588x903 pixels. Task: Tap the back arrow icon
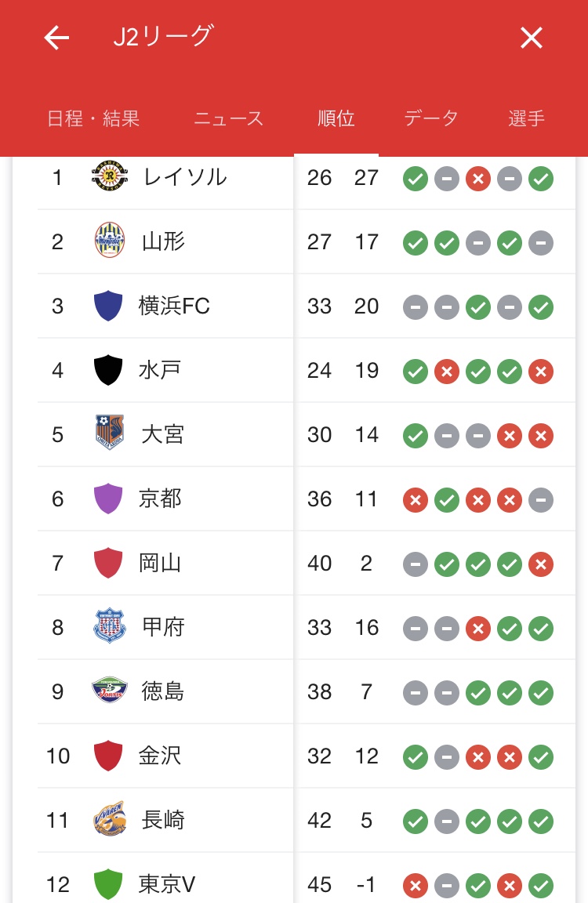point(56,38)
